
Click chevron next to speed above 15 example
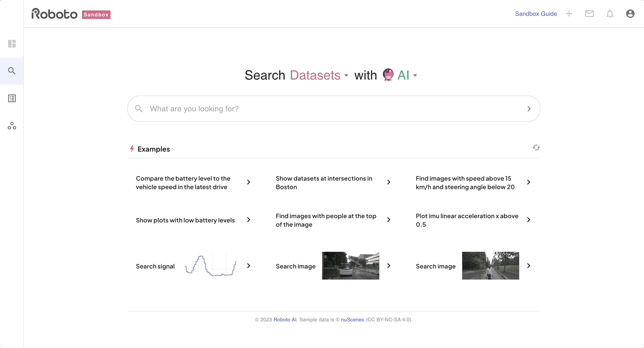point(529,182)
